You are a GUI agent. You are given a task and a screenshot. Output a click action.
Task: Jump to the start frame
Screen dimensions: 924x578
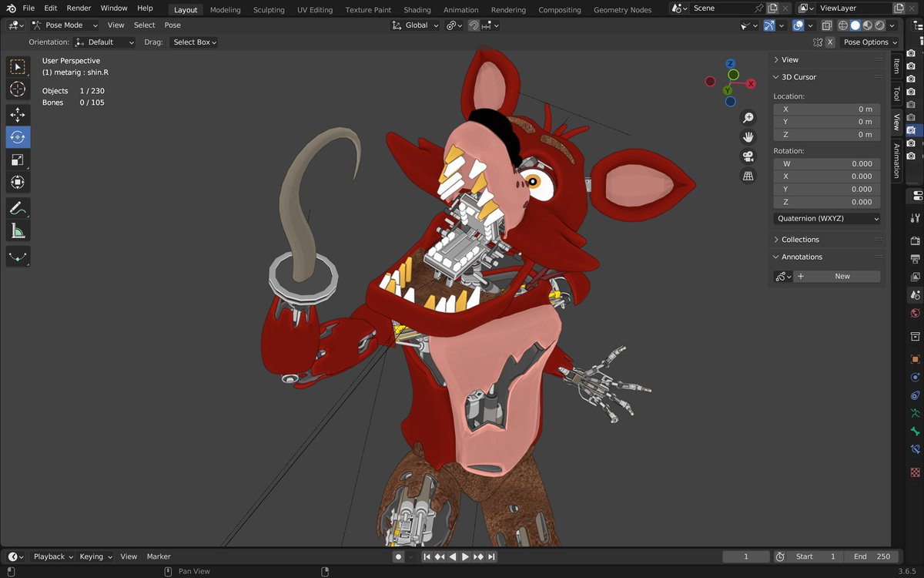coord(427,556)
